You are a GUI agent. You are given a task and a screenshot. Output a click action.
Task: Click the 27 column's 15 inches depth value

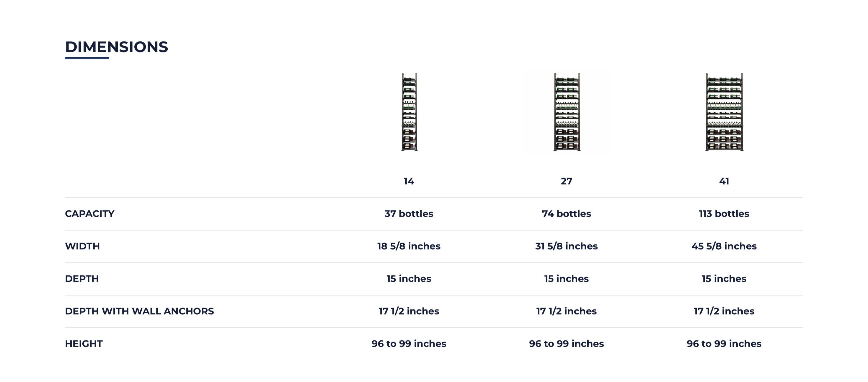click(567, 279)
